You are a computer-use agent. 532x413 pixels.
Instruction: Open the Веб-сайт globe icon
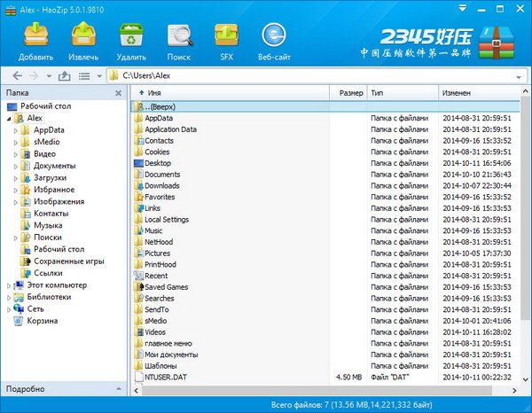click(274, 35)
